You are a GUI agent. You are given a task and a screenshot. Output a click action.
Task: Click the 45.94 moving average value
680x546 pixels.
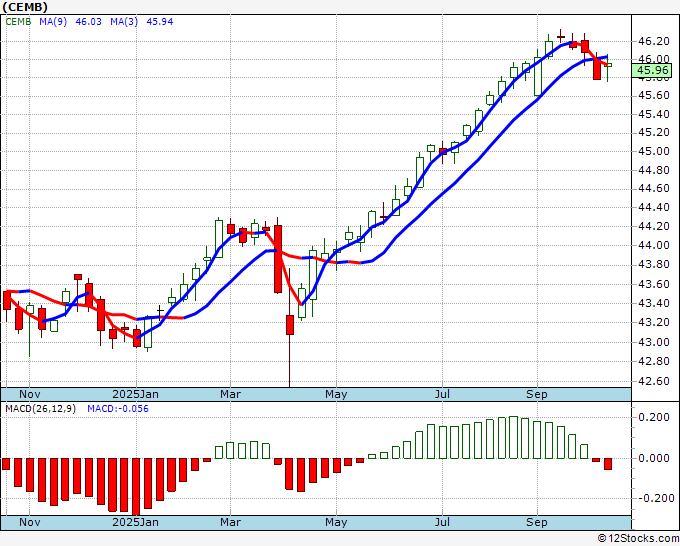[x=160, y=22]
